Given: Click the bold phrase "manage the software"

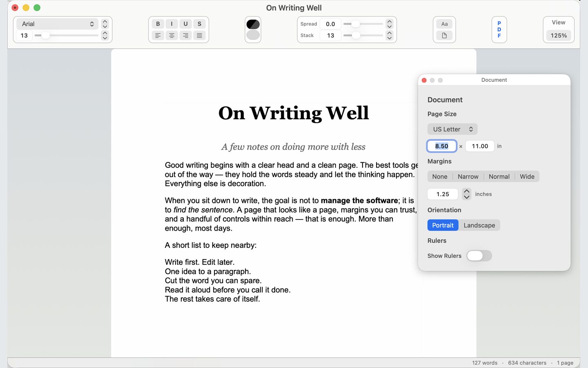Looking at the screenshot, I should click(x=359, y=201).
